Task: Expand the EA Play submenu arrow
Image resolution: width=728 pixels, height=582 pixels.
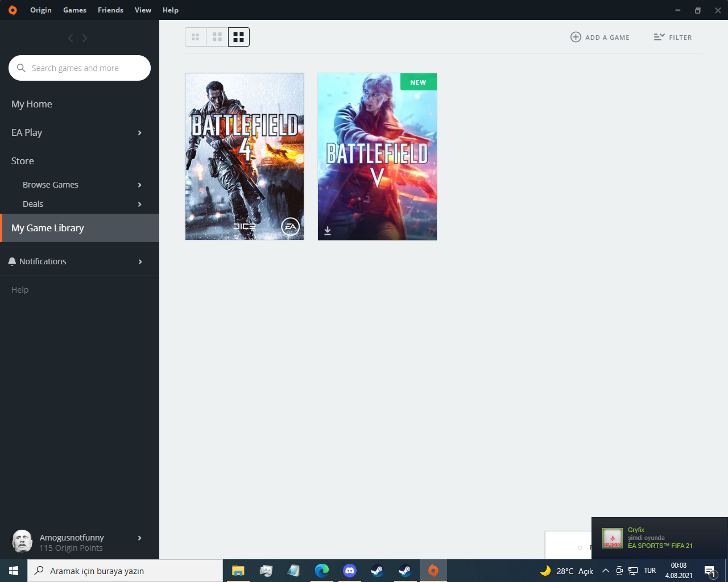Action: 140,133
